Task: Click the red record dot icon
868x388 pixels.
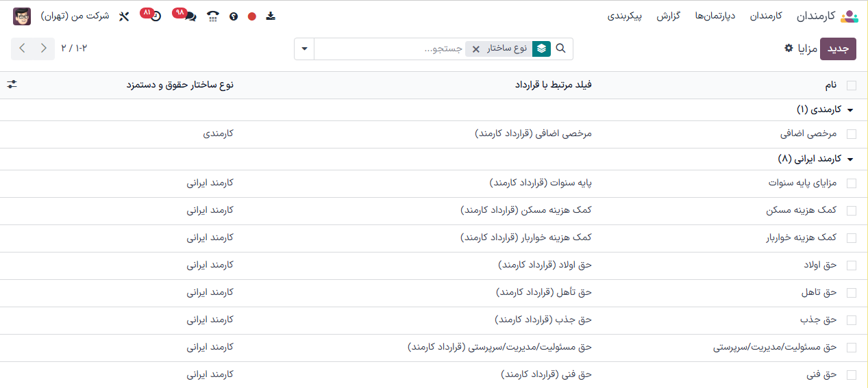Action: tap(252, 16)
